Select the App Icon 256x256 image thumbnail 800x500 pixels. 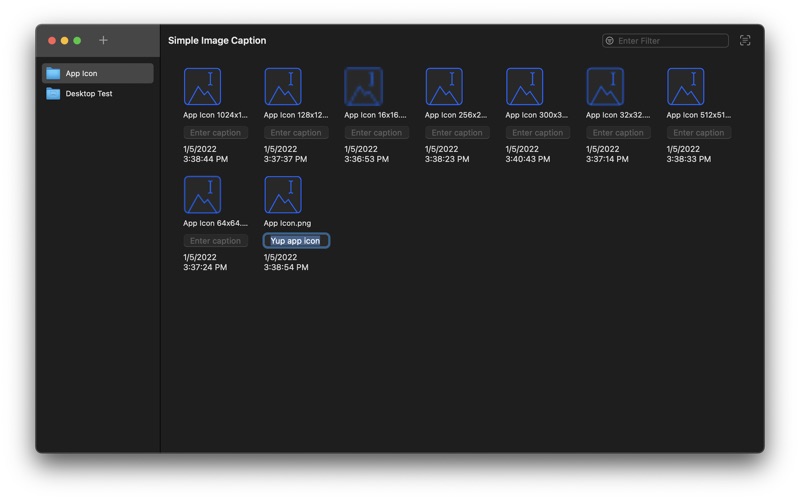tap(444, 87)
